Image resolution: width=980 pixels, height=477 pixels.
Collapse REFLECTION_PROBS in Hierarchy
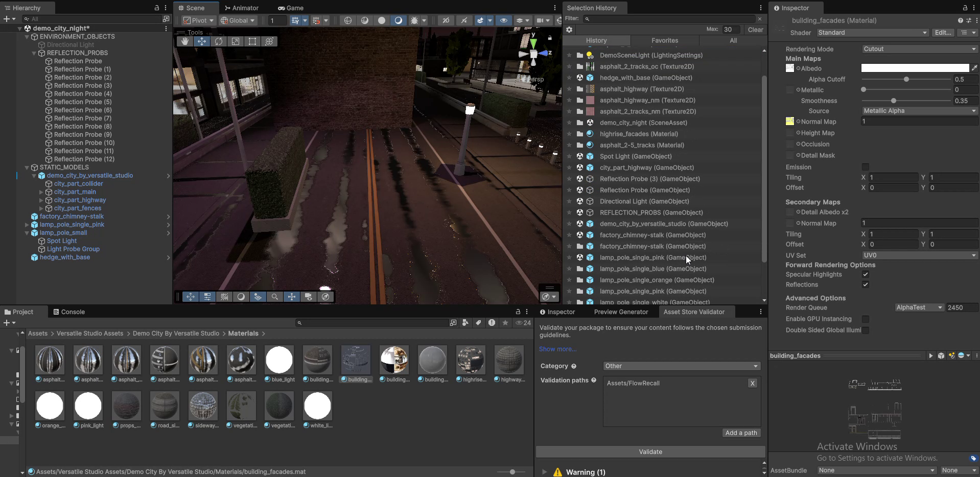coord(34,53)
